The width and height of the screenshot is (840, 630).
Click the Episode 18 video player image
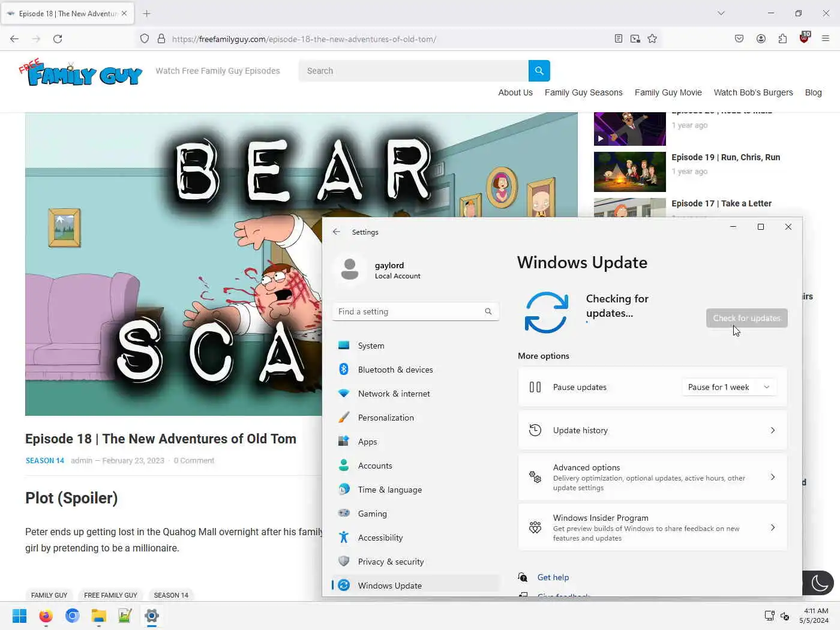coord(174,264)
